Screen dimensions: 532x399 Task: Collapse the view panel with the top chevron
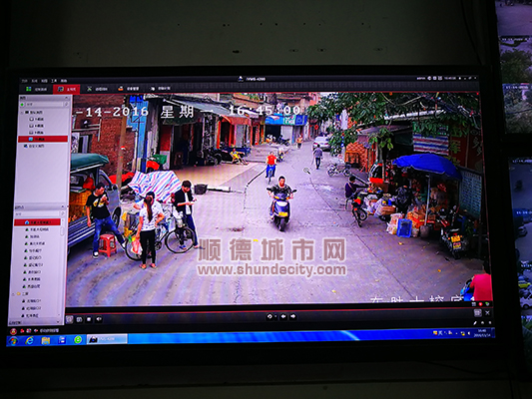click(x=66, y=98)
